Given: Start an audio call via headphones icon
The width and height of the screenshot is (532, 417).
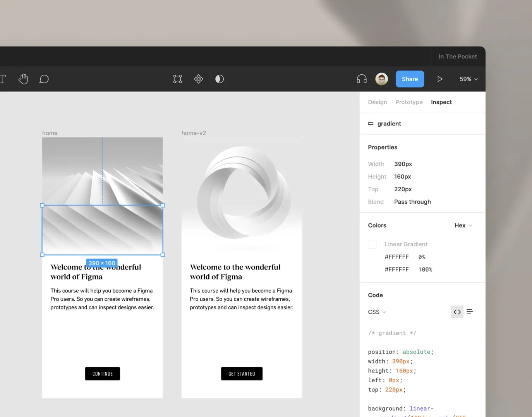Looking at the screenshot, I should tap(361, 79).
